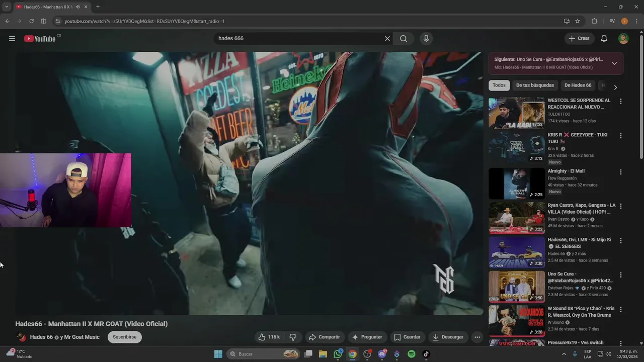
Task: Click install app icon in address bar
Action: pyautogui.click(x=567, y=21)
